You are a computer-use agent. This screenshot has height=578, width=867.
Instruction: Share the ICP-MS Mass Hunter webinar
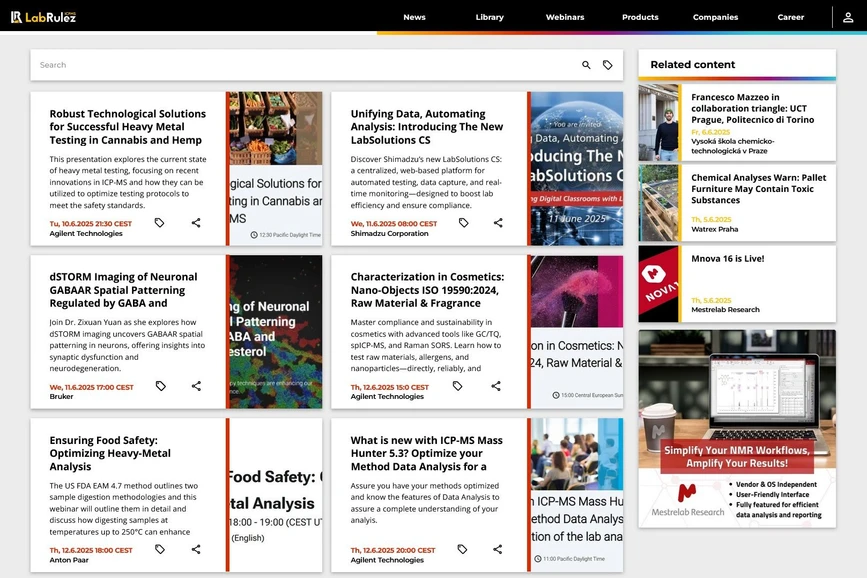coord(498,549)
